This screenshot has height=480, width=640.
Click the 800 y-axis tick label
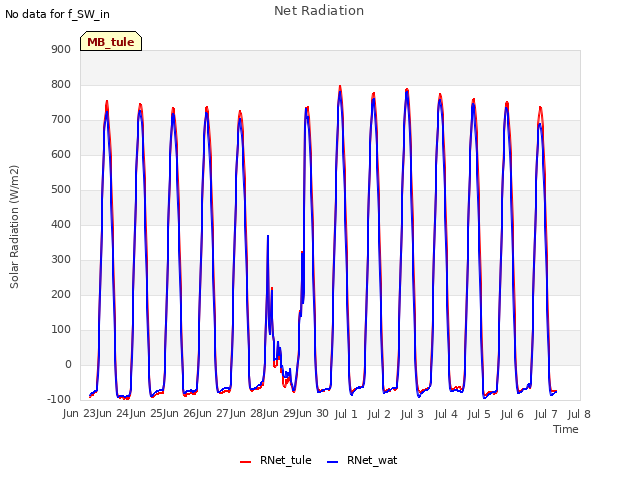pyautogui.click(x=61, y=84)
